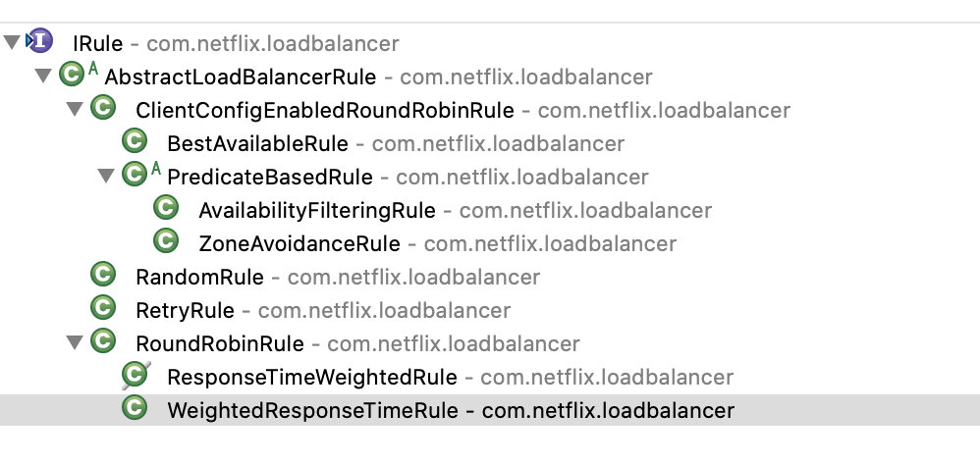This screenshot has width=980, height=465.
Task: Select the BestAvailableRule entry
Action: coord(257,143)
